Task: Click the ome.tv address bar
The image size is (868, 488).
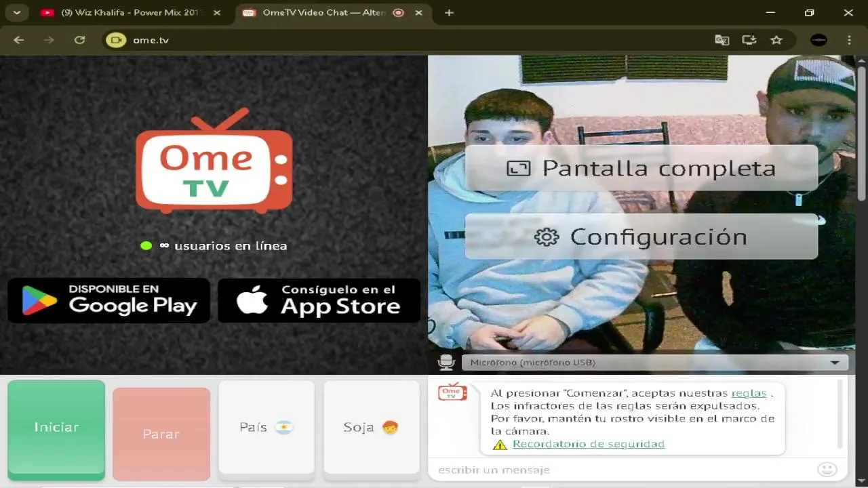Action: click(407, 40)
